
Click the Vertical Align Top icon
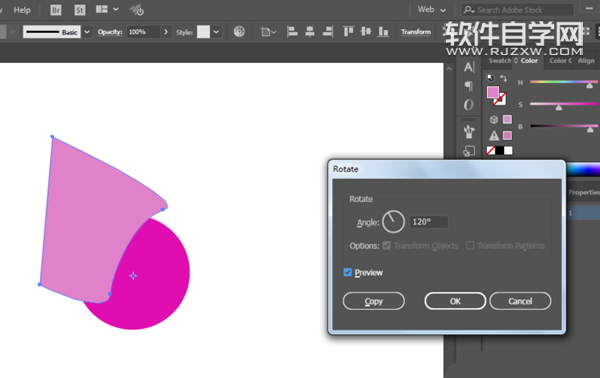pos(348,31)
